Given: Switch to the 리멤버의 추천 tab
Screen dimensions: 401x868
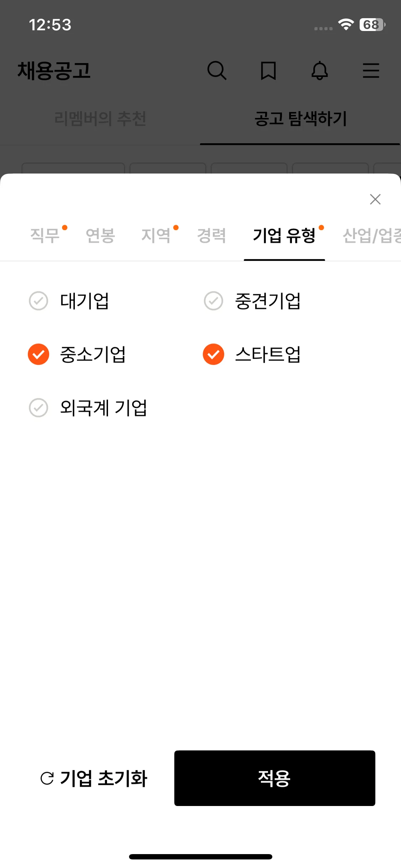Looking at the screenshot, I should (100, 119).
